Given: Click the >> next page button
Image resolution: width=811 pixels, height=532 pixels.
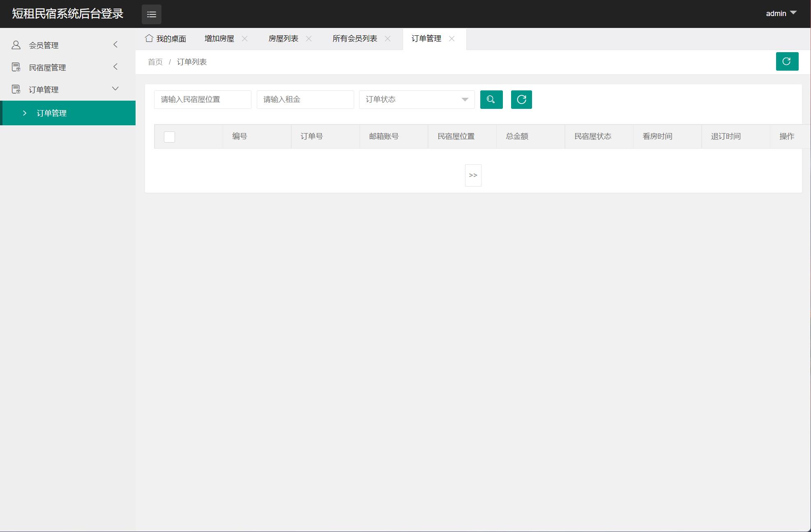Looking at the screenshot, I should tap(473, 175).
